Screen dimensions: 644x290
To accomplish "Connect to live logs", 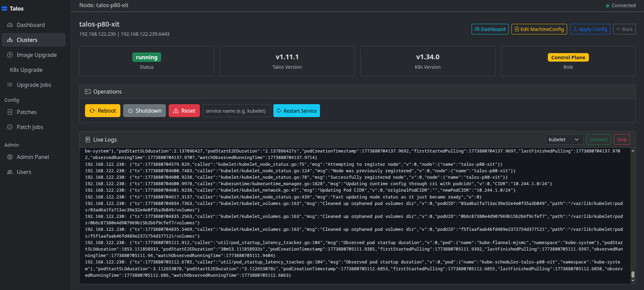I will tap(598, 140).
